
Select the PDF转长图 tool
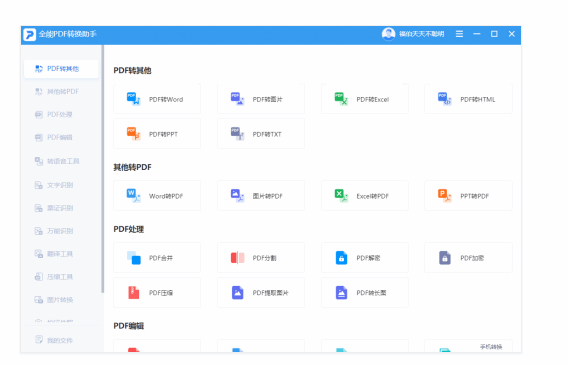tap(365, 292)
